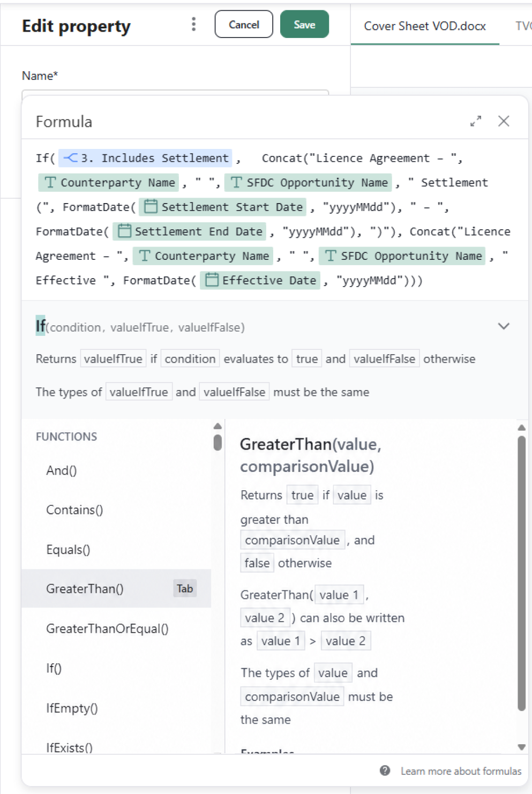Select the Effective Date token
The image size is (532, 794).
click(x=260, y=280)
